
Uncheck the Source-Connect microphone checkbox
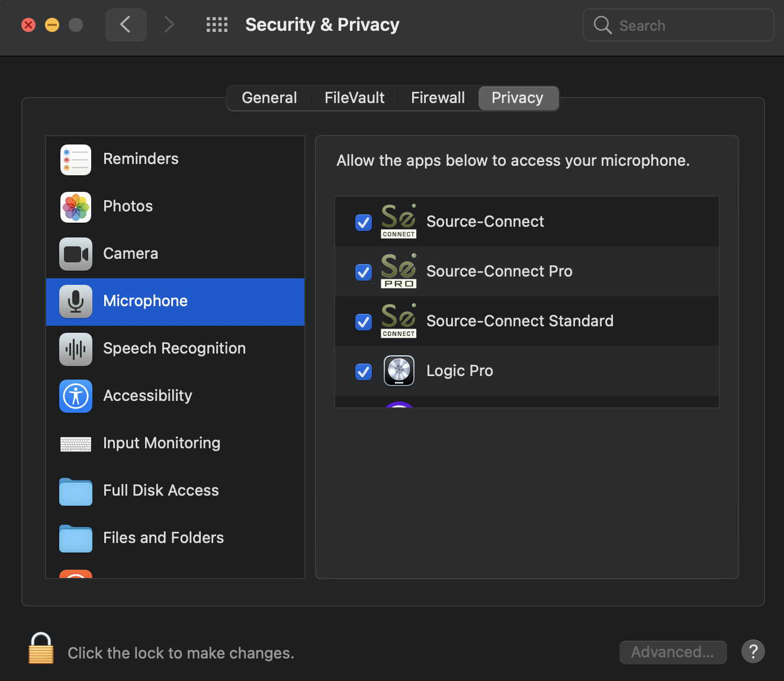[364, 223]
